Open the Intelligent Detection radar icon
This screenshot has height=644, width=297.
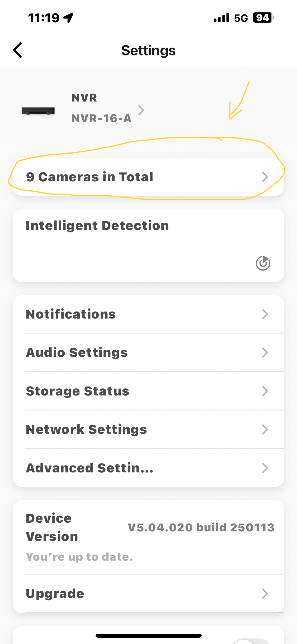[x=263, y=263]
